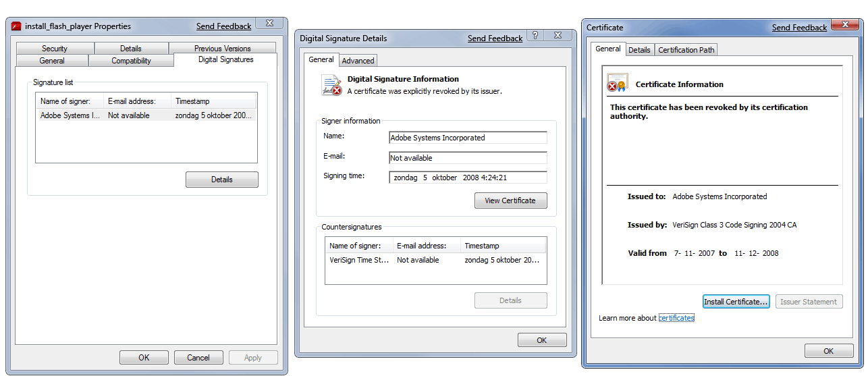This screenshot has height=376, width=868.
Task: Click the Flash icon in Properties title bar
Action: (16, 26)
